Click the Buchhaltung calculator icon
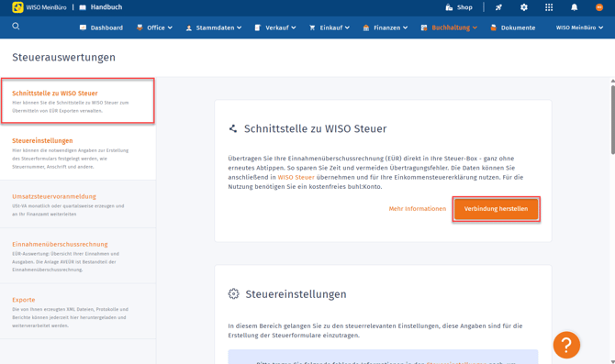 424,28
